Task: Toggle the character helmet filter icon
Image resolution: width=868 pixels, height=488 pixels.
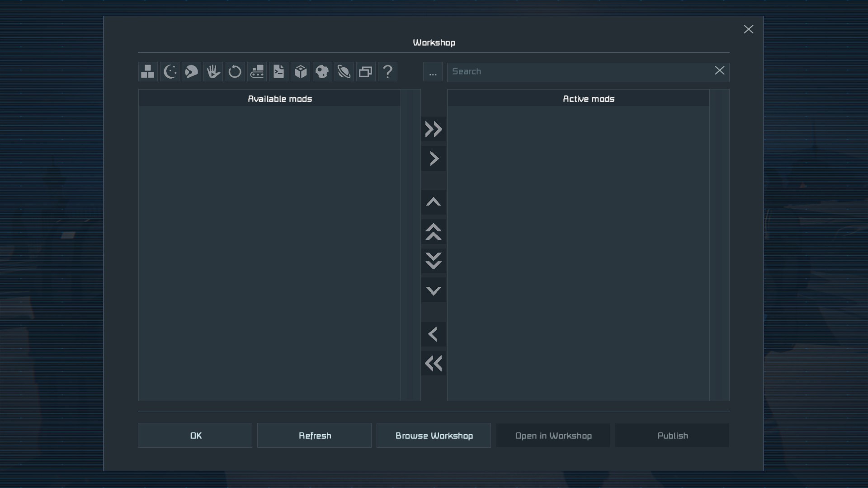Action: [191, 71]
